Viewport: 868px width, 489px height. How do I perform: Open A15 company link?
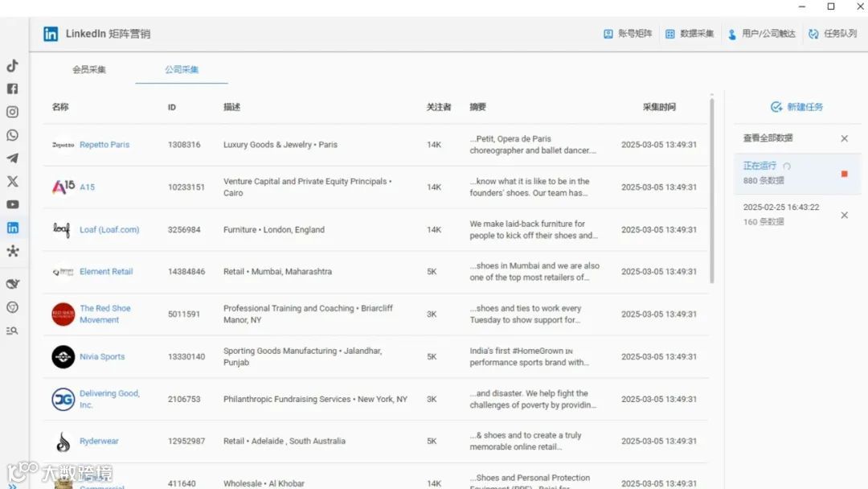coord(87,187)
